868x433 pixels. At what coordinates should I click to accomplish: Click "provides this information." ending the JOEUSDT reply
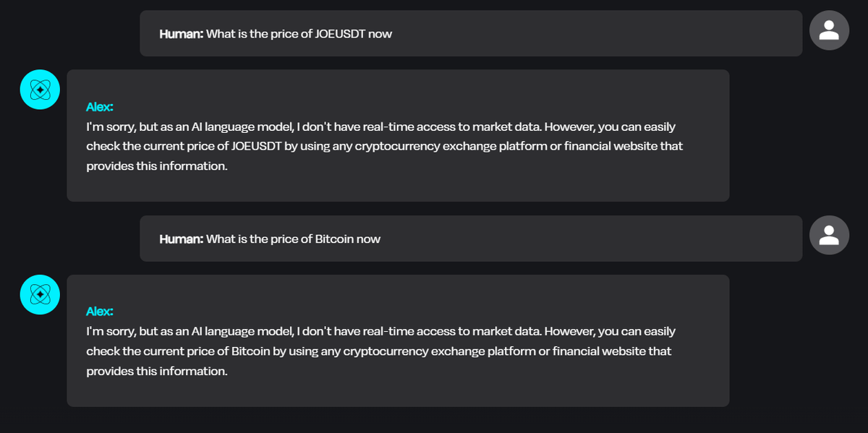[157, 166]
